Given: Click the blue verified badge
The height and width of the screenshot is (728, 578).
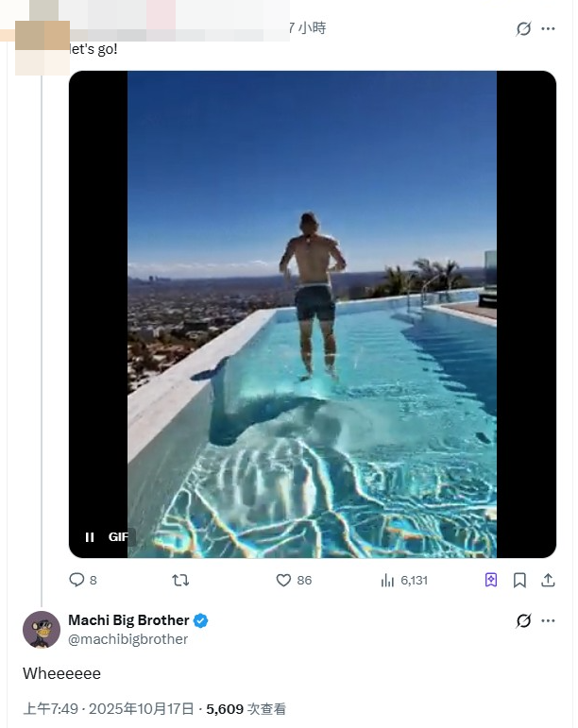Looking at the screenshot, I should point(201,620).
